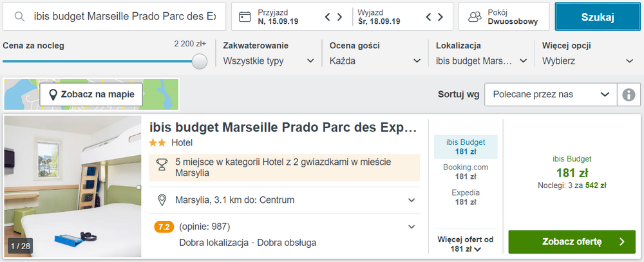Screen dimensions: 644x262
Task: Click the trophy ranking icon
Action: [x=162, y=165]
